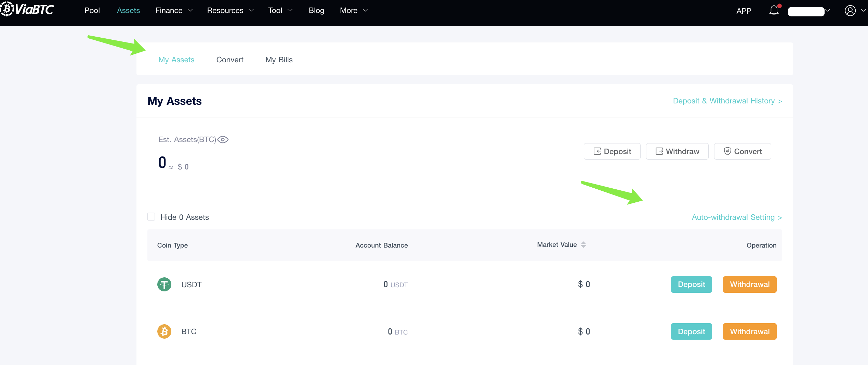Open the Blog page
Image resolution: width=868 pixels, height=365 pixels.
(316, 11)
